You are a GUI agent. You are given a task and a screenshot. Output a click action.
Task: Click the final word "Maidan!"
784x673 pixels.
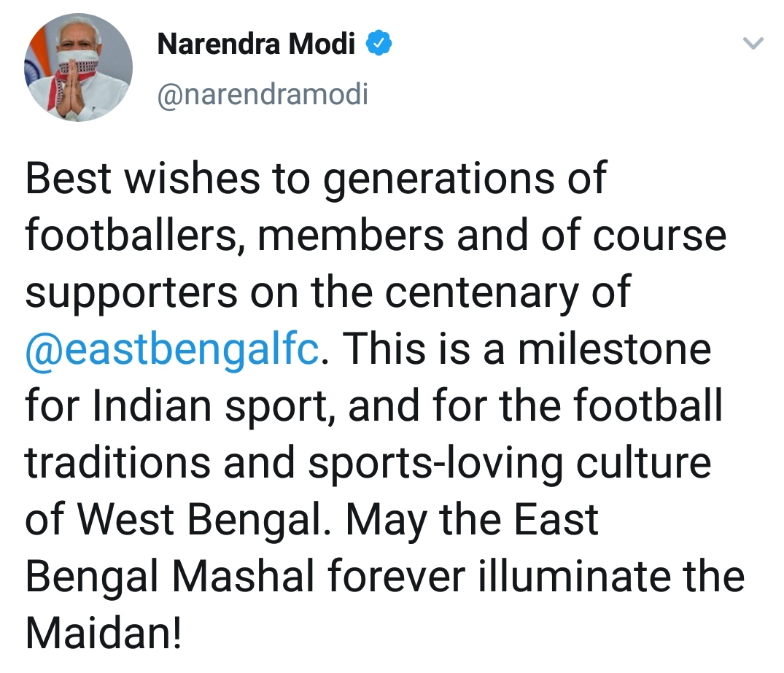click(104, 631)
